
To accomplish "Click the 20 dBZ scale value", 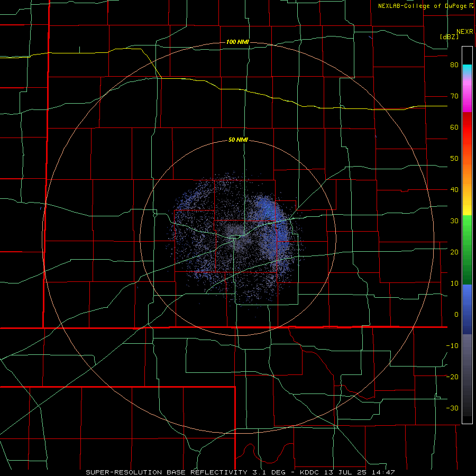I will tap(454, 252).
